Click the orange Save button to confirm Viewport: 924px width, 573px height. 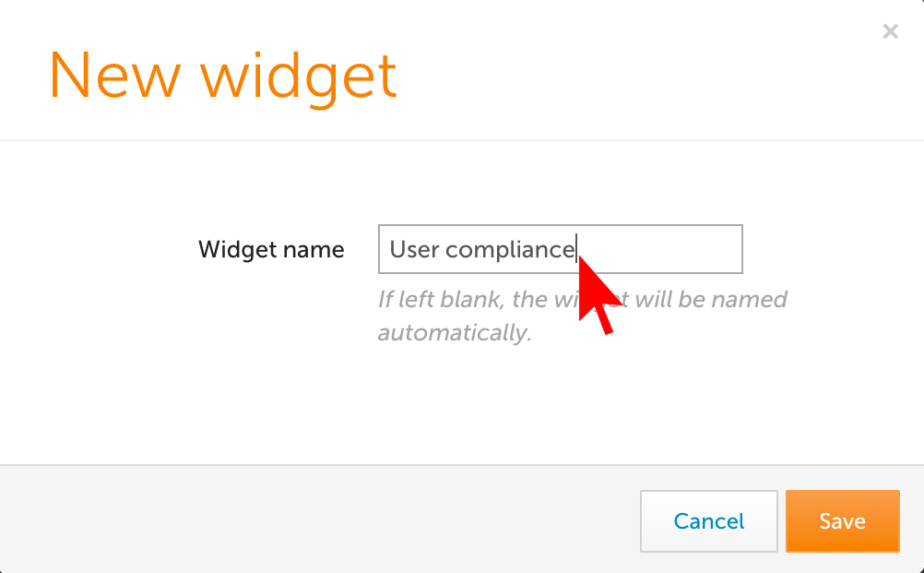842,521
